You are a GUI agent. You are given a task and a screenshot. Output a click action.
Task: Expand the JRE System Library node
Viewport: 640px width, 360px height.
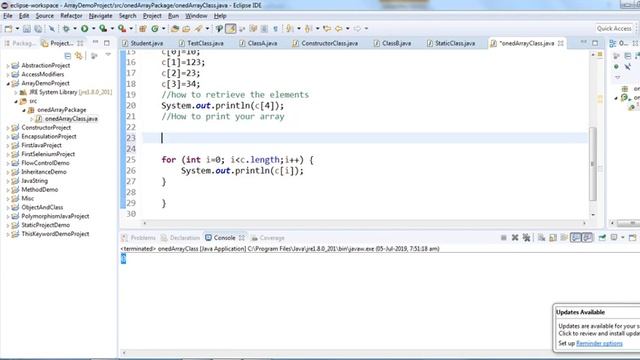(x=16, y=93)
